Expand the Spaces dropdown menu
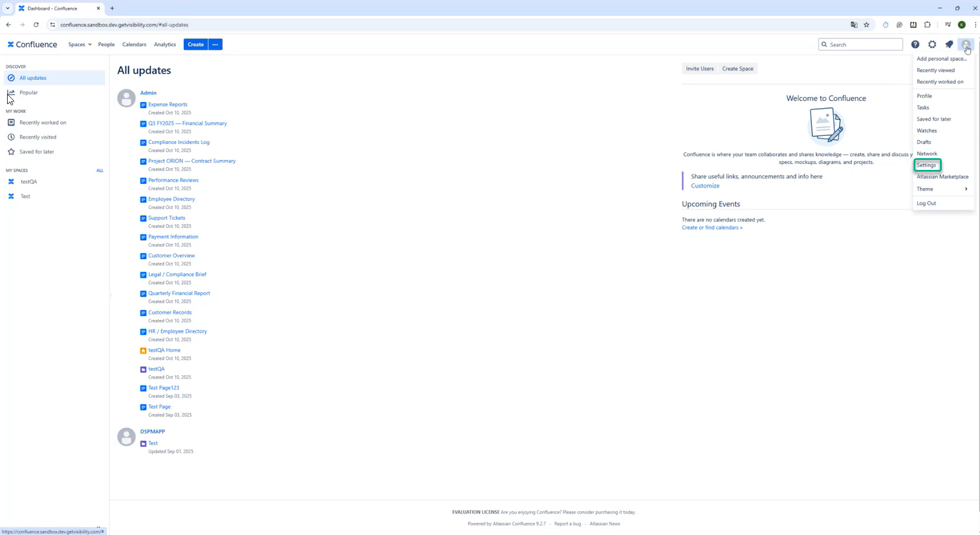This screenshot has width=980, height=535. pyautogui.click(x=79, y=45)
